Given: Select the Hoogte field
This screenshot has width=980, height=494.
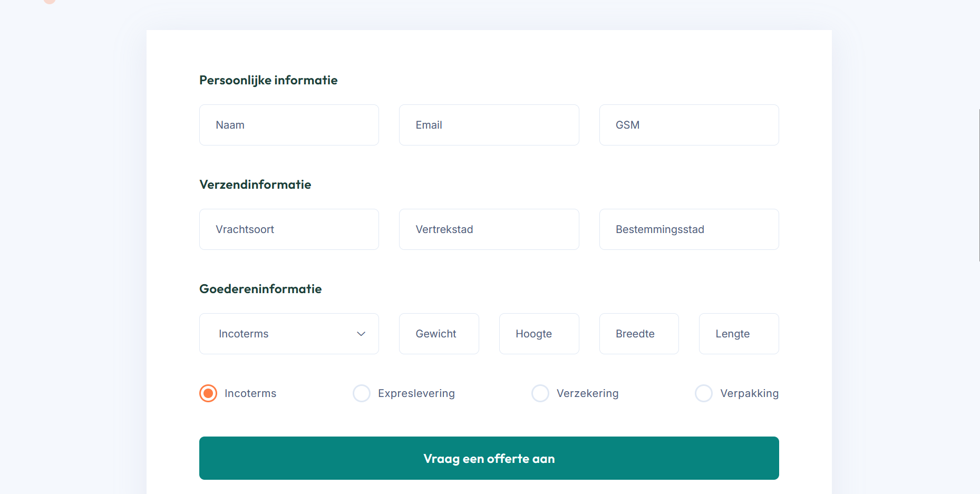Looking at the screenshot, I should tap(539, 334).
